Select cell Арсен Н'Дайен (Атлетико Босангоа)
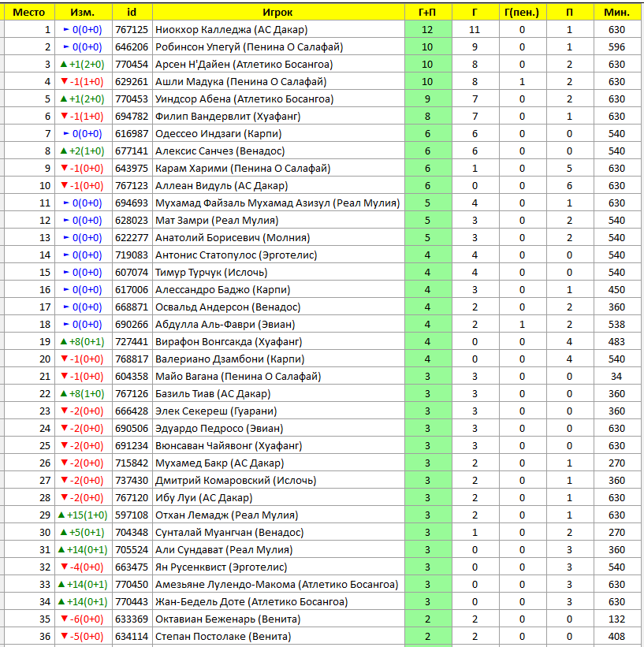 coord(278,65)
